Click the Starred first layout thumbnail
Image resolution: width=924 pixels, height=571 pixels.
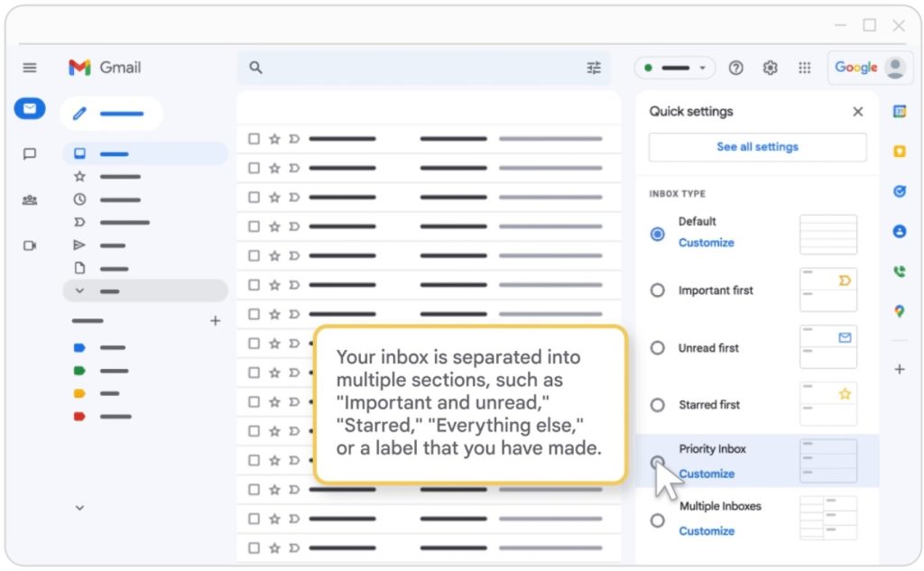(x=828, y=403)
